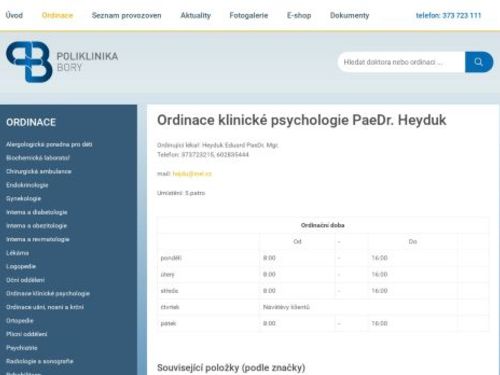This screenshot has height=375, width=500.
Task: Open Interna a obezitologie
Action: click(37, 226)
